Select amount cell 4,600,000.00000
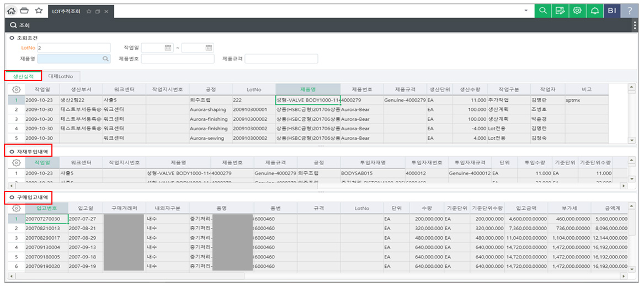This screenshot has height=286, width=644. tap(527, 219)
